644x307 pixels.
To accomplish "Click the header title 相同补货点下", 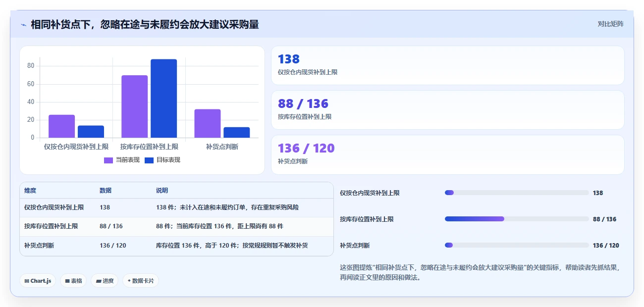I will point(145,24).
